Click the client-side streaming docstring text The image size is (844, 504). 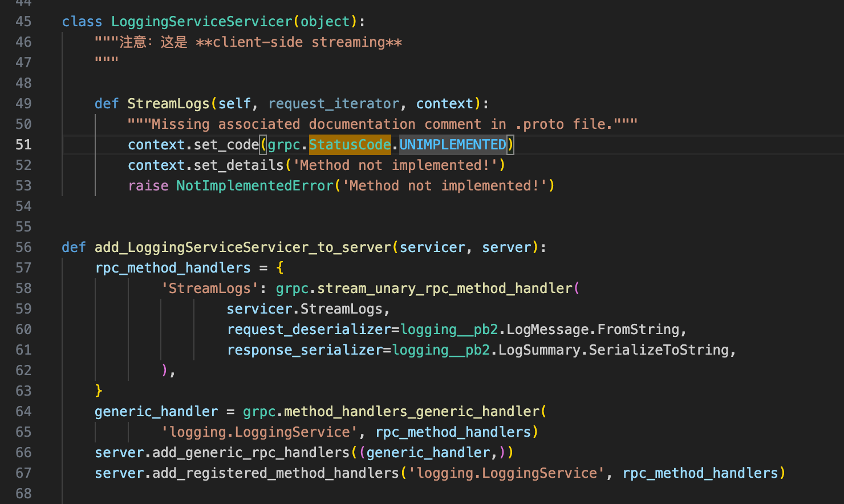click(x=299, y=42)
